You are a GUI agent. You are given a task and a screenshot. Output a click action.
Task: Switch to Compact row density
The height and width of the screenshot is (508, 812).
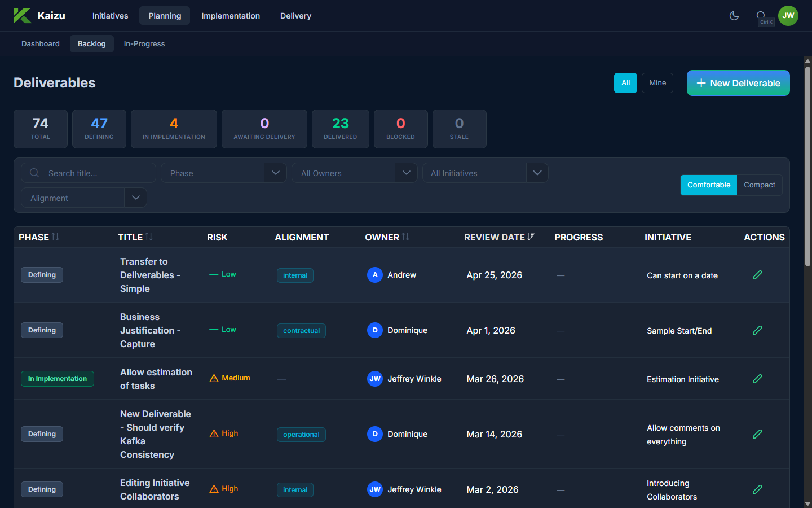pos(759,185)
